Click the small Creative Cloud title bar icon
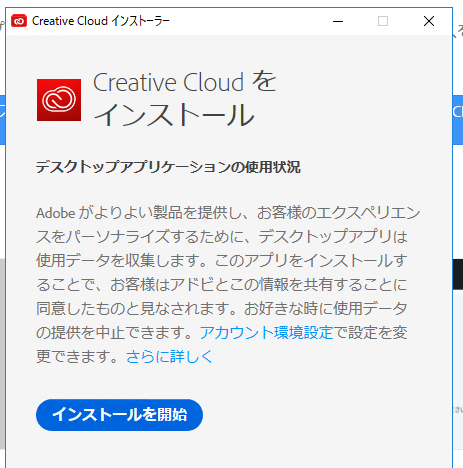The image size is (463, 468). [19, 21]
